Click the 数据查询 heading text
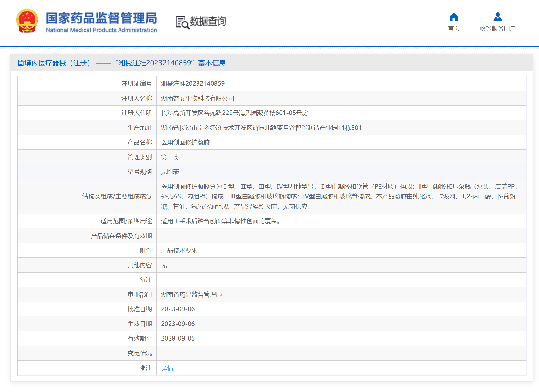539x392 pixels. pyautogui.click(x=208, y=21)
